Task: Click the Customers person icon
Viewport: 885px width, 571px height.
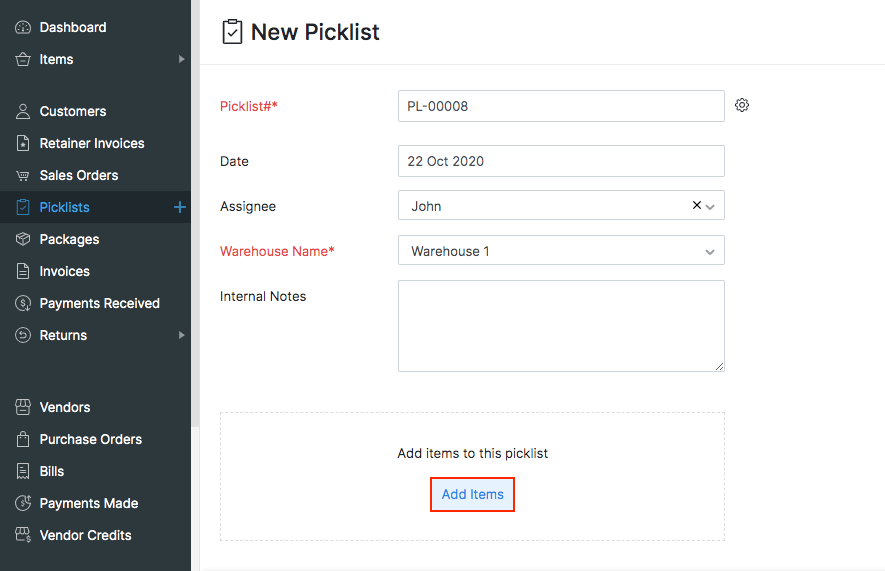Action: 23,111
